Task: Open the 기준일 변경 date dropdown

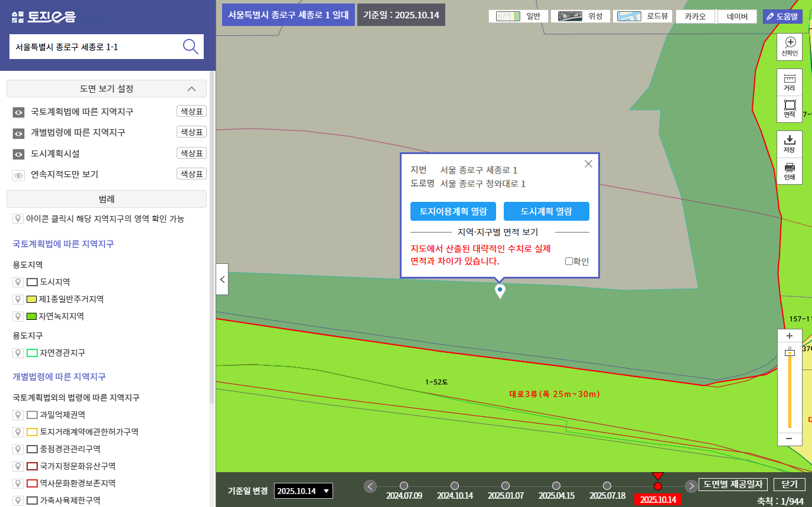Action: 304,491
